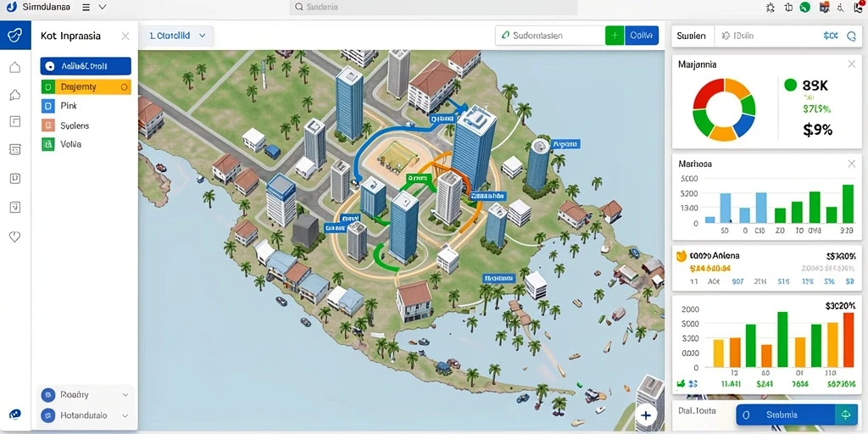Click the round plus button on map
The image size is (868, 434).
(645, 415)
